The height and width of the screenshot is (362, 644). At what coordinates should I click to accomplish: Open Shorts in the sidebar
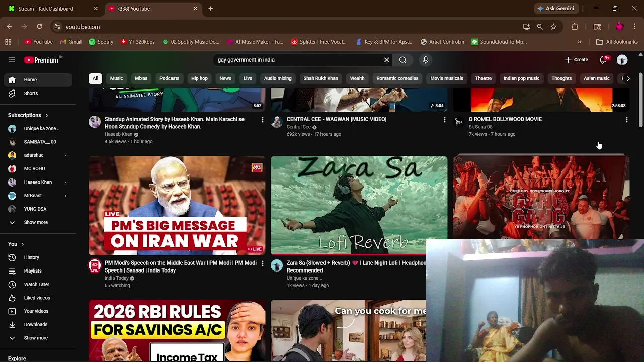point(38,93)
